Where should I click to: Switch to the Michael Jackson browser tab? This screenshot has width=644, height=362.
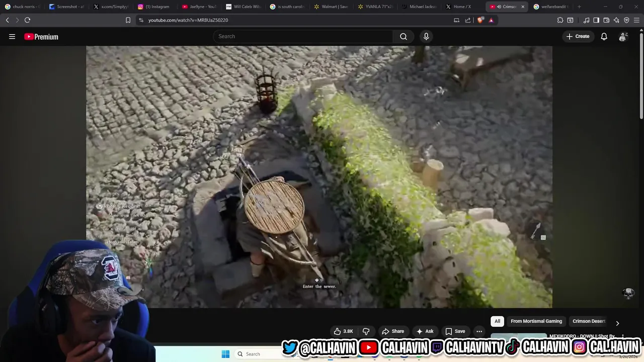coord(420,7)
